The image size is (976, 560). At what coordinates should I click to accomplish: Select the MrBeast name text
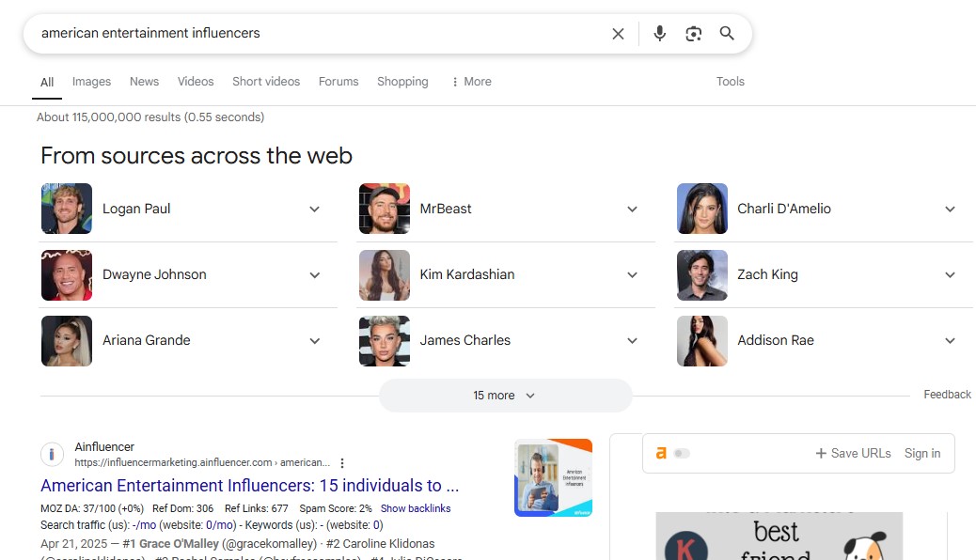click(x=446, y=210)
